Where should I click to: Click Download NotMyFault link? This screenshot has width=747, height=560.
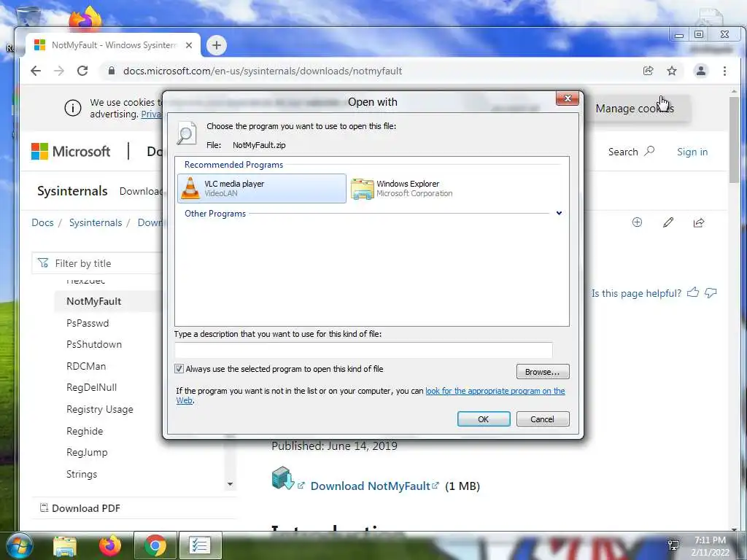point(370,486)
